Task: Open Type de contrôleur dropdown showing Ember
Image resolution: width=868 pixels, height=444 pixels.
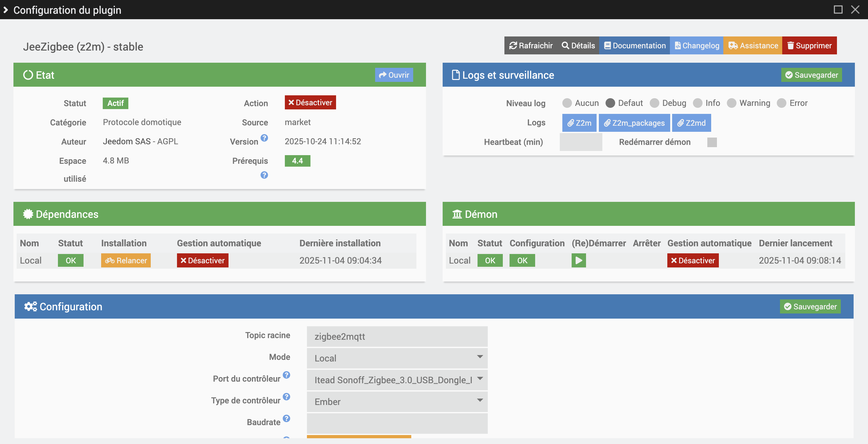Action: 397,401
